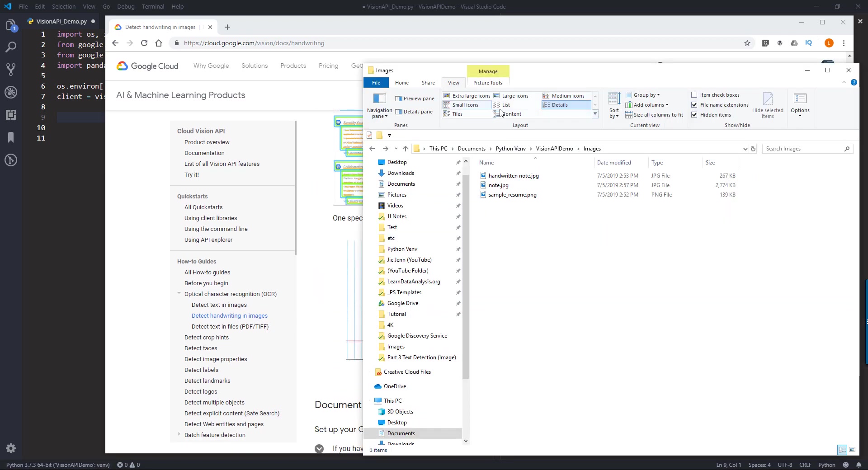
Task: Click the Up arrow in File Explorer
Action: tap(406, 149)
